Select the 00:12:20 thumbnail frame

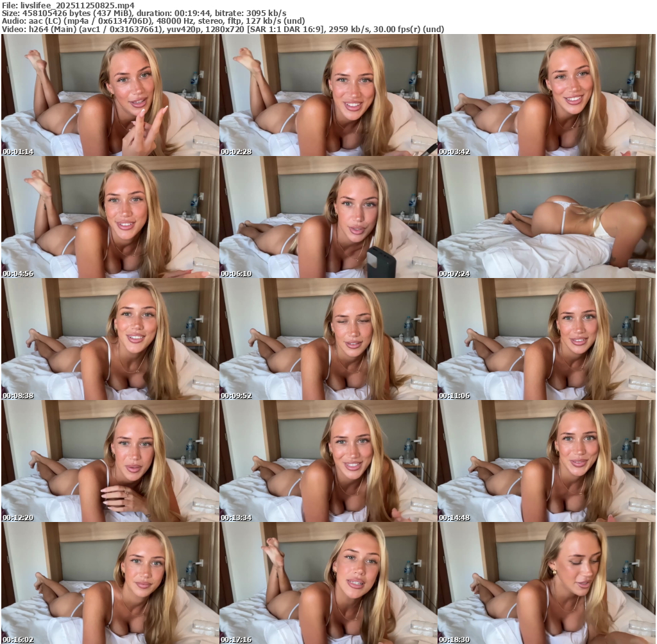pos(110,461)
